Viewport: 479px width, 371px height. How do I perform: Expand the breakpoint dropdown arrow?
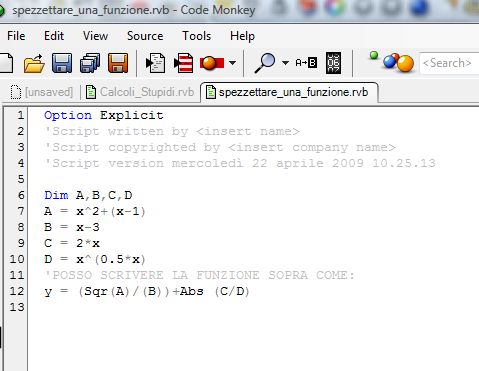click(233, 62)
